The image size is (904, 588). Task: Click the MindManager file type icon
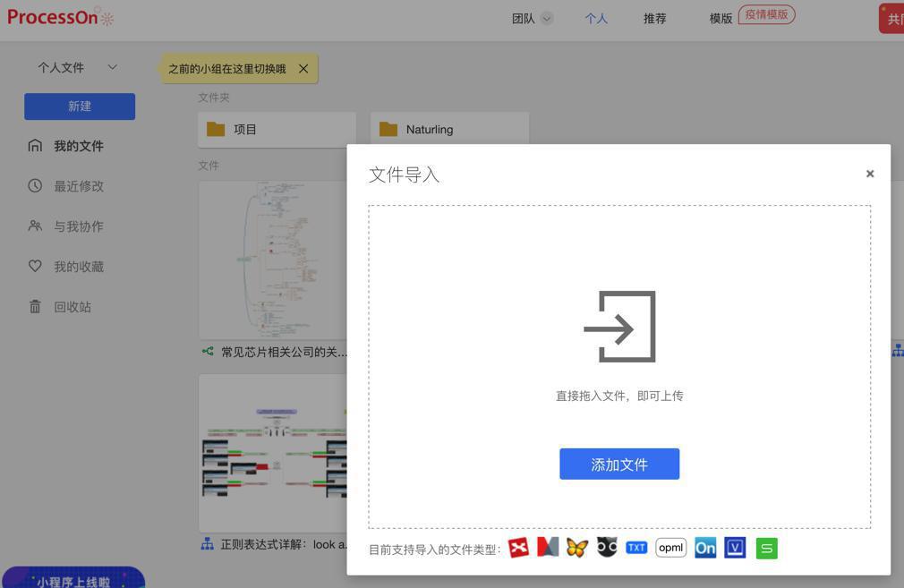click(x=548, y=547)
